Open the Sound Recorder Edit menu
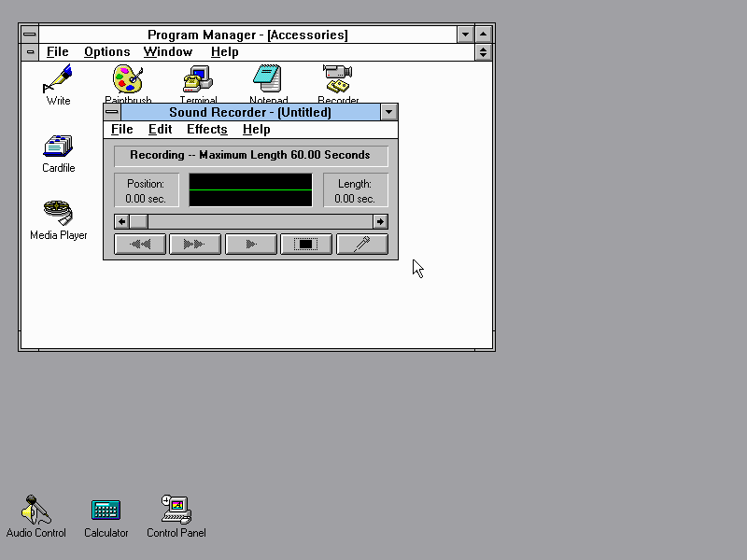Screen dimensions: 747x560 point(160,130)
